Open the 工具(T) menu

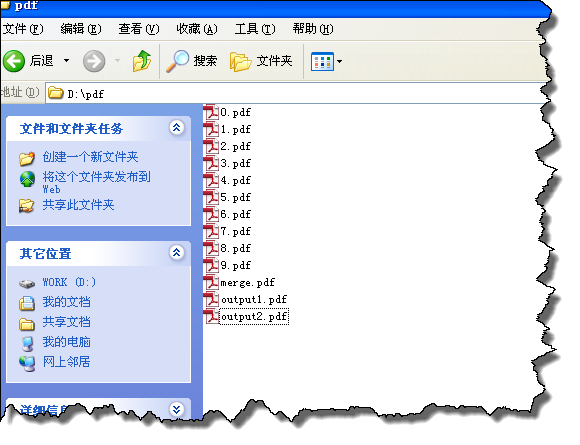pos(255,29)
